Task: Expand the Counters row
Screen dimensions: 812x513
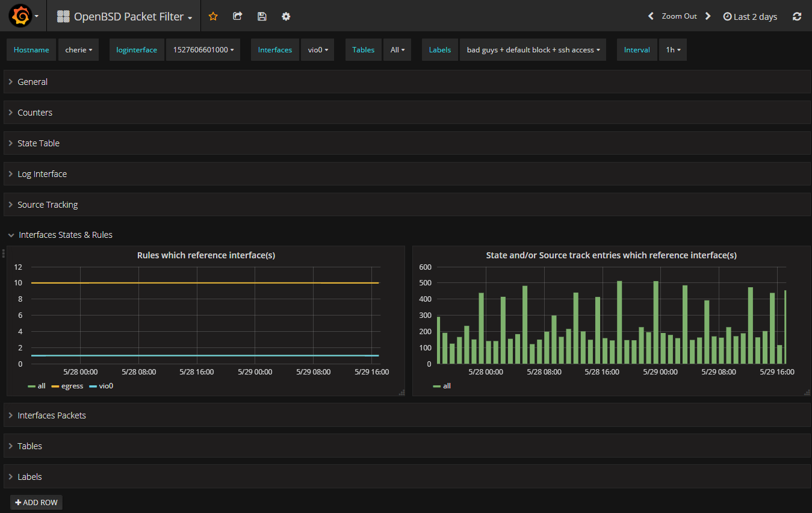Action: tap(35, 113)
